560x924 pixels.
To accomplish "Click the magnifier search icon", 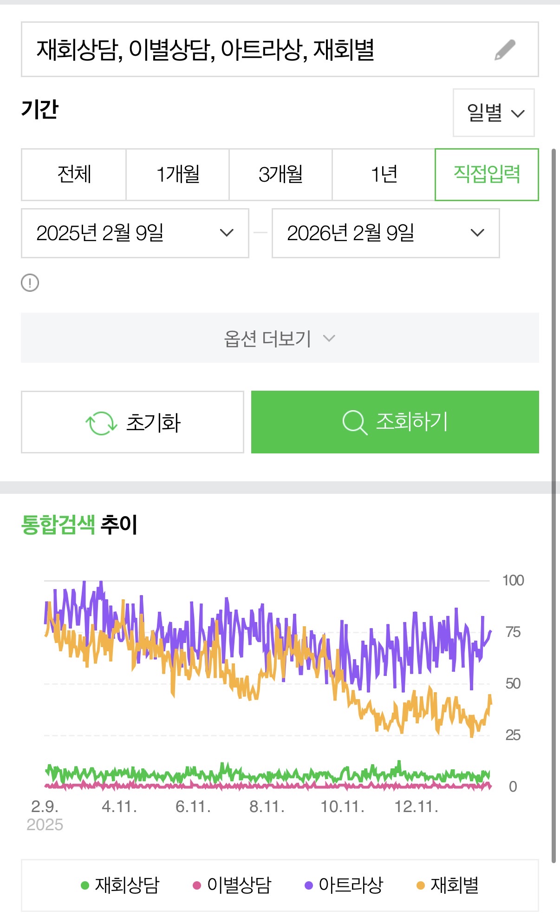I will click(354, 422).
